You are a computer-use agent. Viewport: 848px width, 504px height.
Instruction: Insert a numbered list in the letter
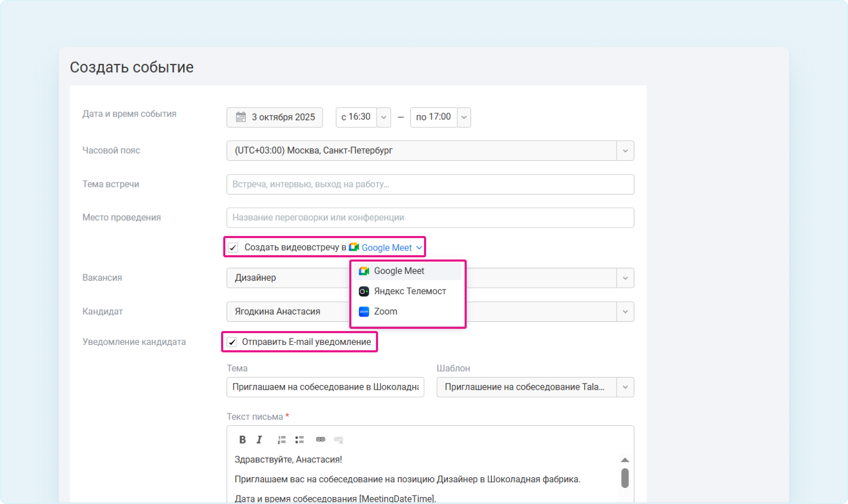click(281, 439)
